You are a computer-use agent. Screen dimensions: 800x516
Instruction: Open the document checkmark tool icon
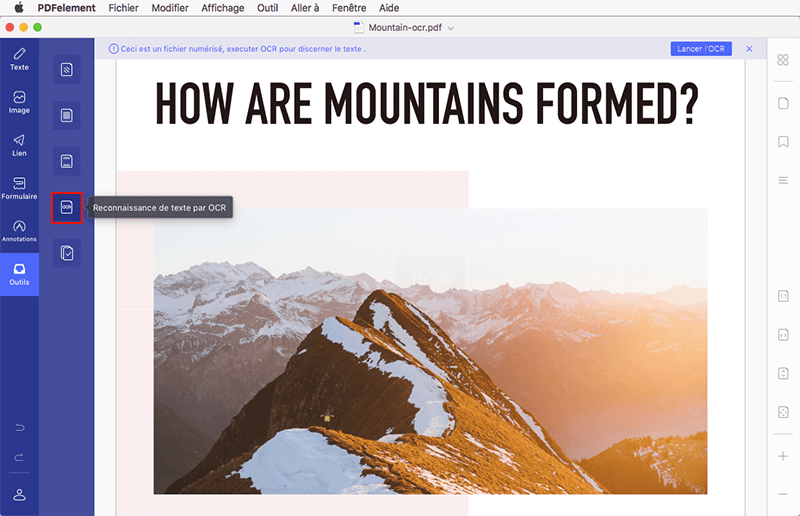click(67, 253)
